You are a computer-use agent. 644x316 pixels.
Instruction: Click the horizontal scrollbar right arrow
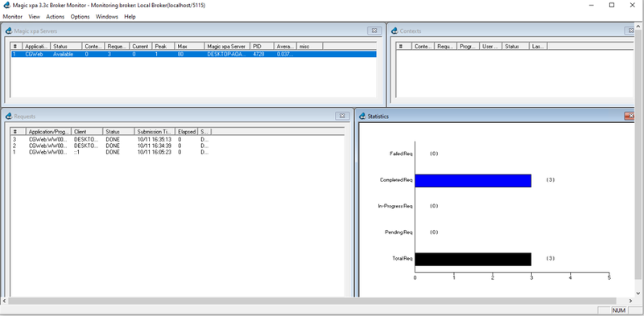(x=631, y=302)
